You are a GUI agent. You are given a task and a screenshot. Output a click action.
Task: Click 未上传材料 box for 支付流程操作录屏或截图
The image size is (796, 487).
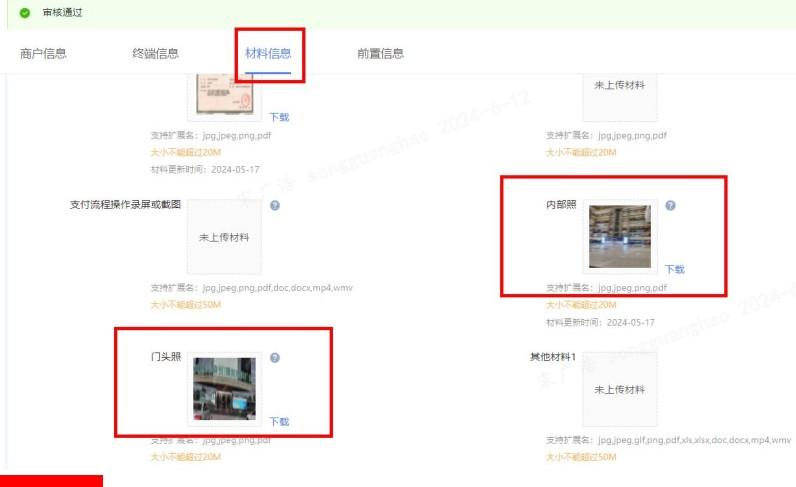pos(224,237)
